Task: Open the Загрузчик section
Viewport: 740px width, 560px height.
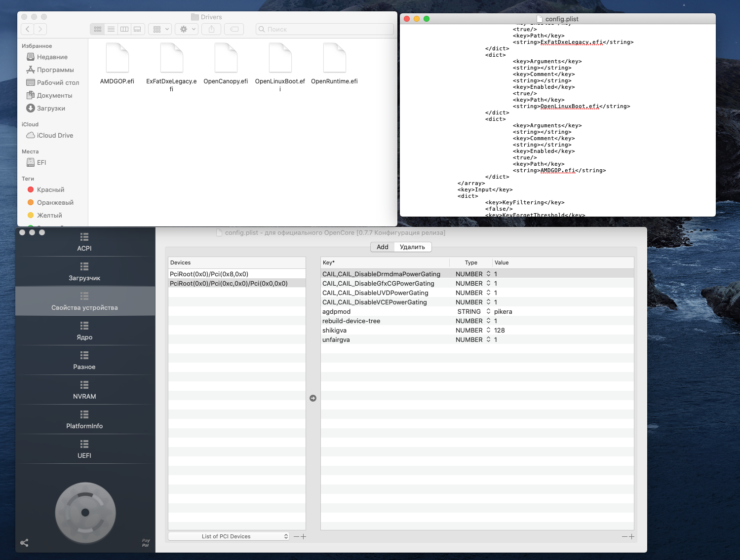Action: (x=84, y=271)
